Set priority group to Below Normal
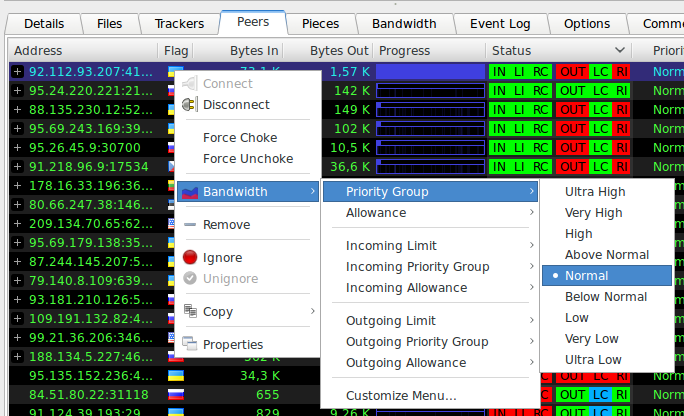Viewport: 684px width, 416px height. [607, 297]
